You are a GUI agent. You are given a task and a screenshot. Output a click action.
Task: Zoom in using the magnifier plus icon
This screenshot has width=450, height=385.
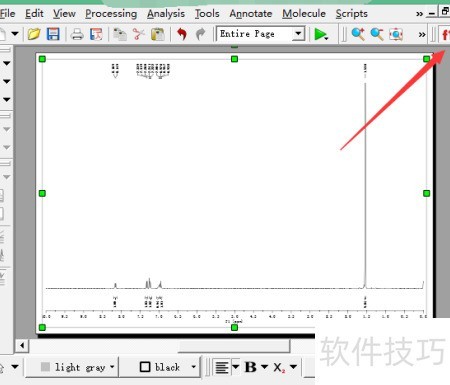[x=358, y=34]
